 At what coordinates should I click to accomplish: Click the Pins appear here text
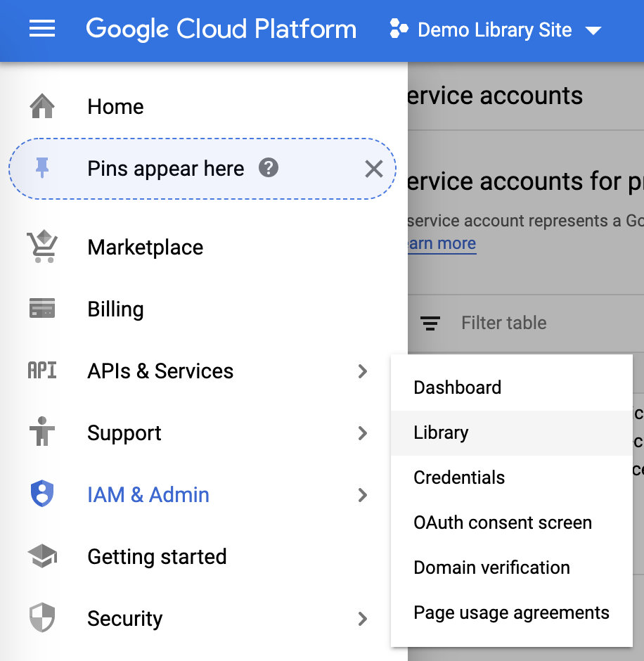point(166,169)
